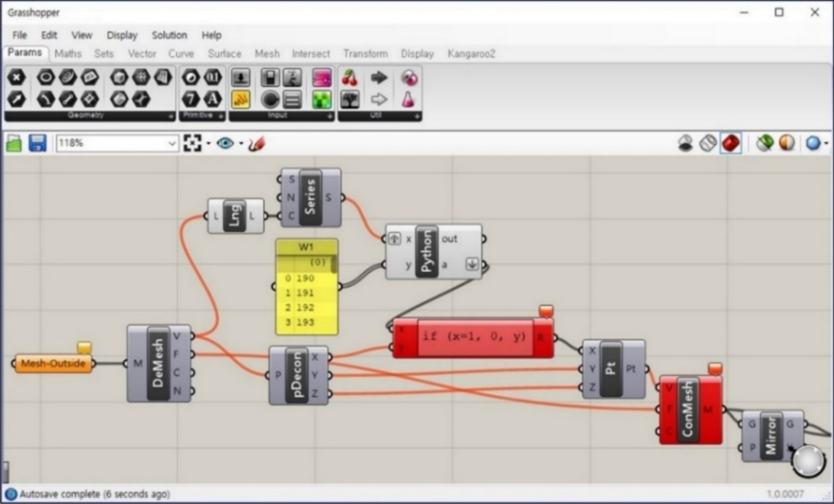834x504 pixels.
Task: Open a file with green folder icon
Action: click(14, 143)
